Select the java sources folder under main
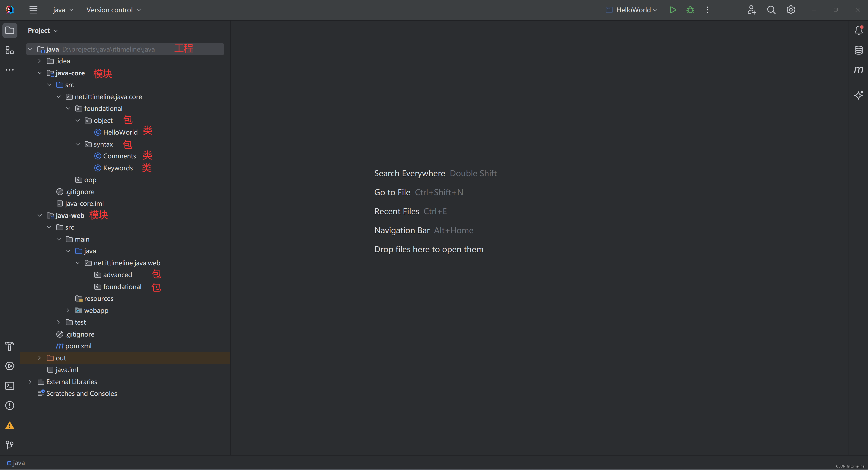 pyautogui.click(x=86, y=251)
